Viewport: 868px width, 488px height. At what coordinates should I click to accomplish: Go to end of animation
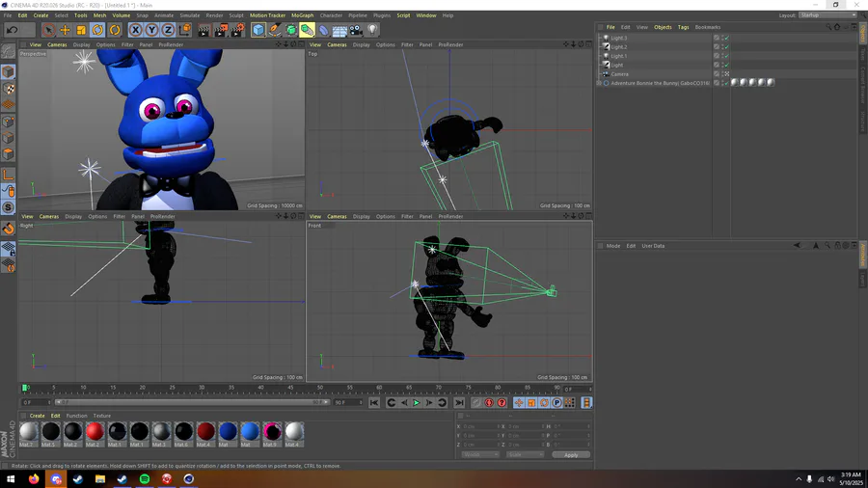click(x=459, y=403)
